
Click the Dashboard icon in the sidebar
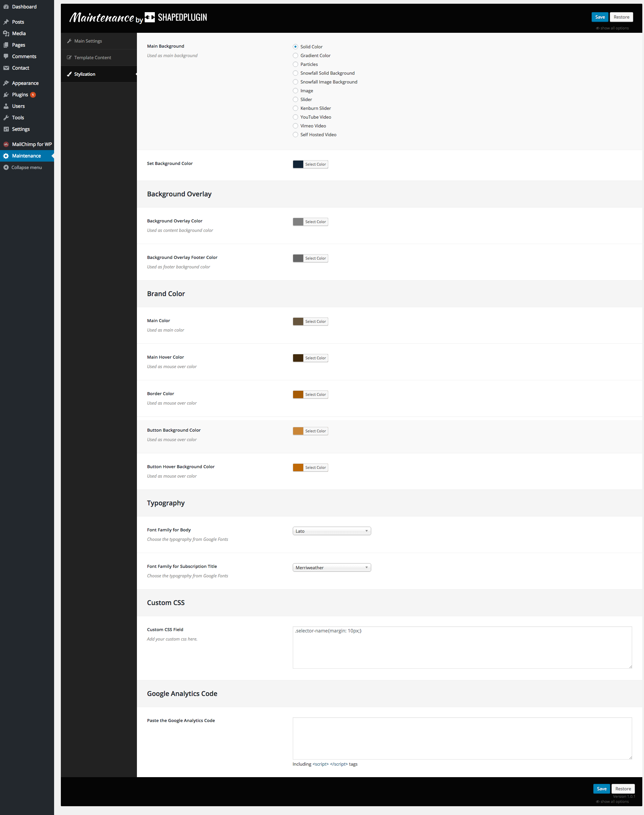pos(6,7)
